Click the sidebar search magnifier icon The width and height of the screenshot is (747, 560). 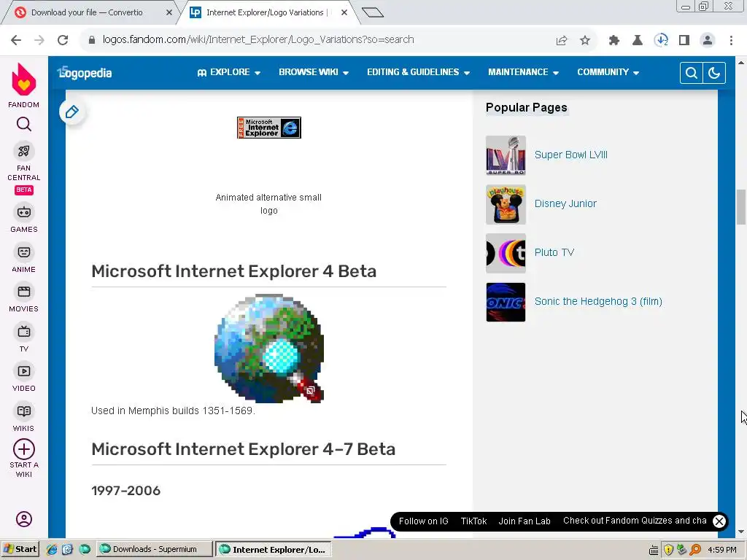tap(24, 124)
